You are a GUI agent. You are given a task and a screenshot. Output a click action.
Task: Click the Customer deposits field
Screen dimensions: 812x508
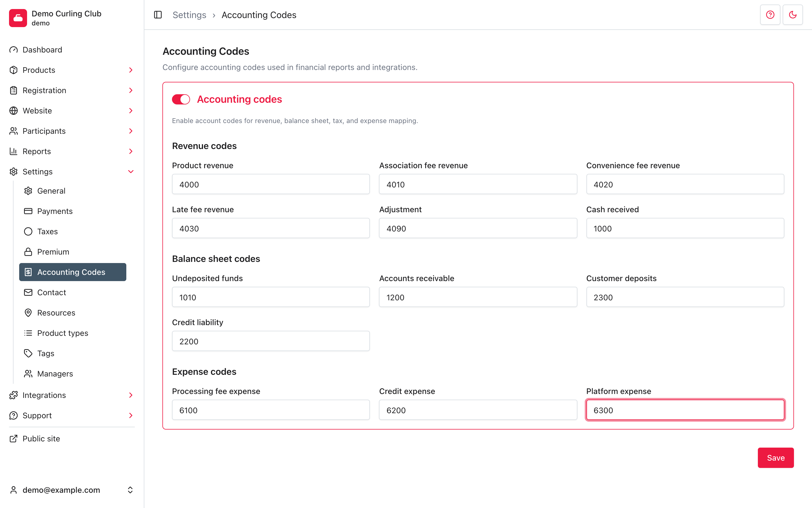[685, 297]
